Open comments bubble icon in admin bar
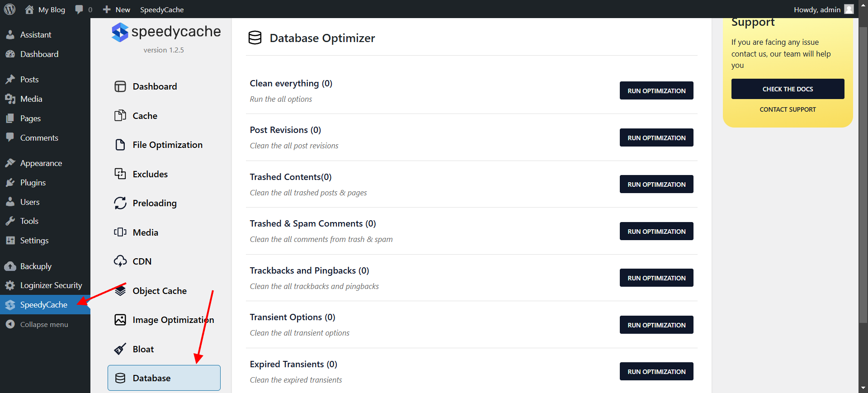This screenshot has width=868, height=393. 79,9
